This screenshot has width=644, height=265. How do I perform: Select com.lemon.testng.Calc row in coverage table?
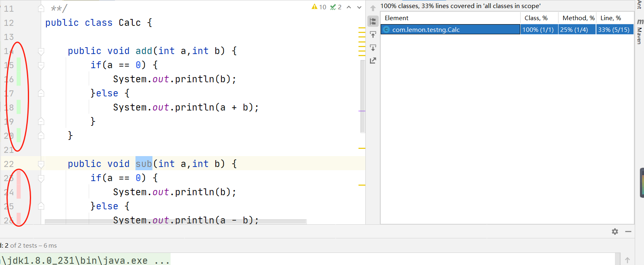(426, 29)
